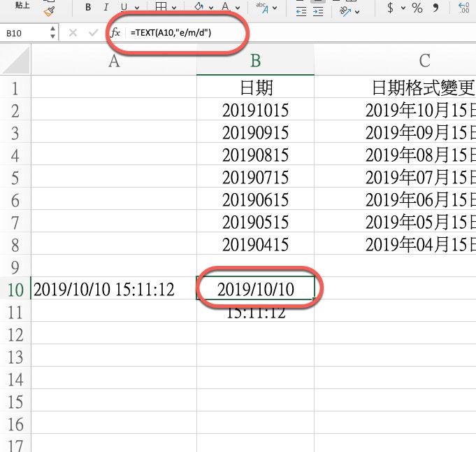Click the formula bar text =TEXT(A10,"e/m/d")
Screen dimensions: 476x452
pos(171,32)
